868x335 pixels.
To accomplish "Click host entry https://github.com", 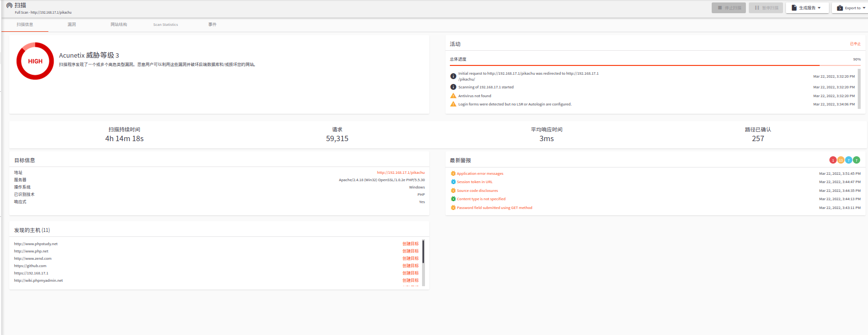I will tap(30, 266).
